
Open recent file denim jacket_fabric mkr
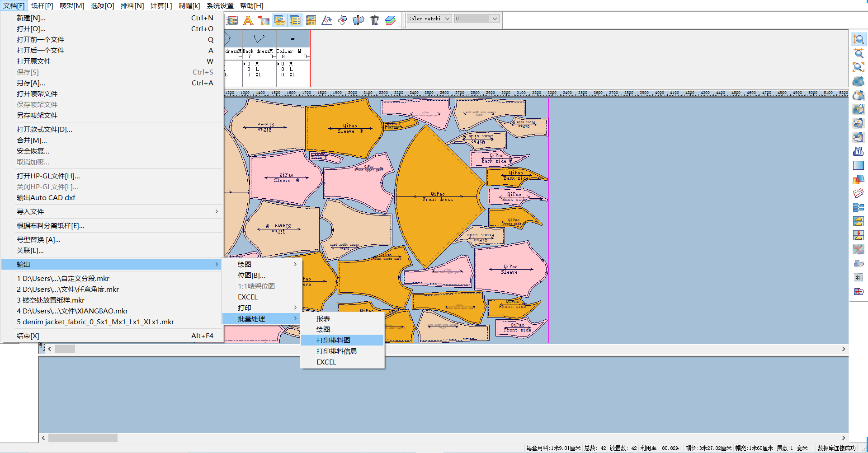pos(112,322)
